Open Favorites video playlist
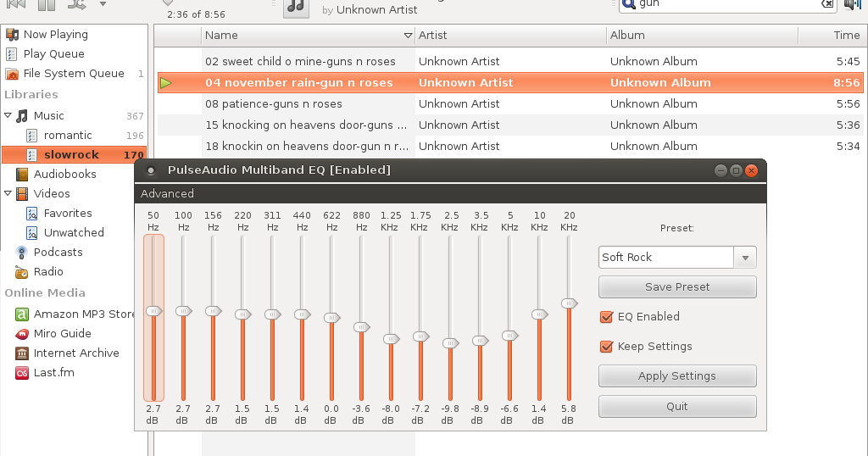The height and width of the screenshot is (456, 868). click(x=68, y=213)
